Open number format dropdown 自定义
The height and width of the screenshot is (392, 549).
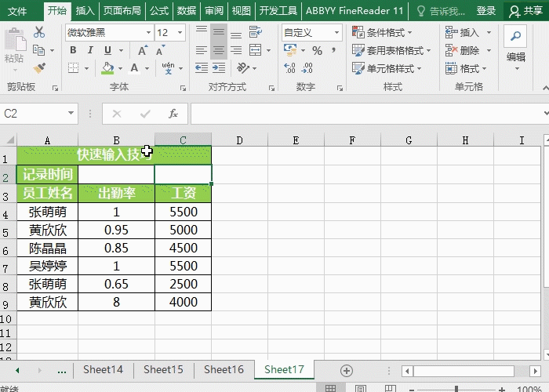[336, 33]
